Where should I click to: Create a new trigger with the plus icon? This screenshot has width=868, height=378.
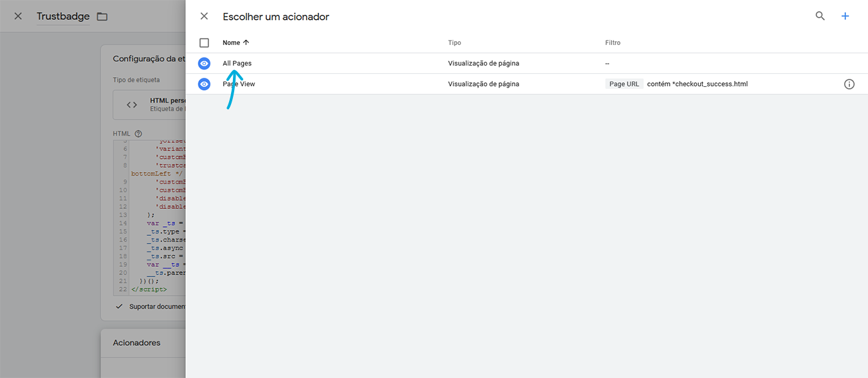pos(845,16)
